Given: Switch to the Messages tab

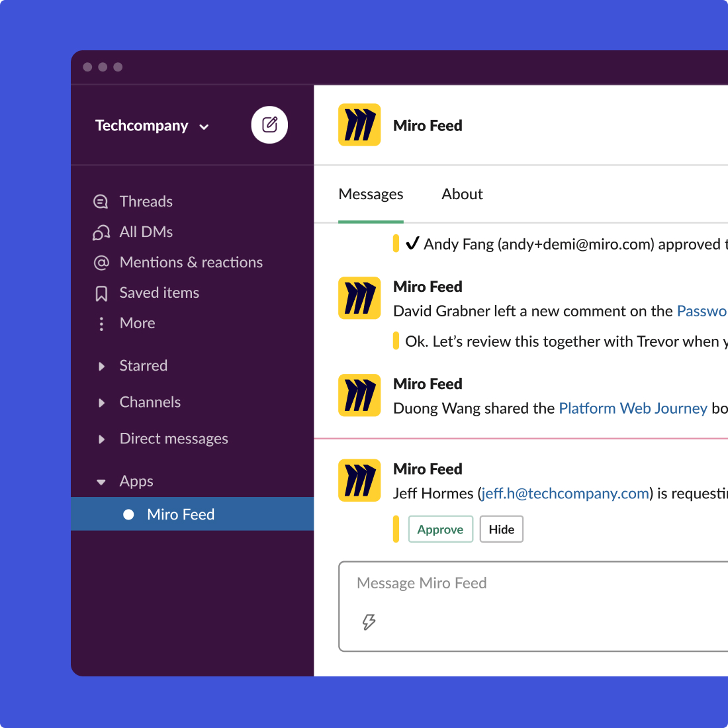Looking at the screenshot, I should coord(371,194).
